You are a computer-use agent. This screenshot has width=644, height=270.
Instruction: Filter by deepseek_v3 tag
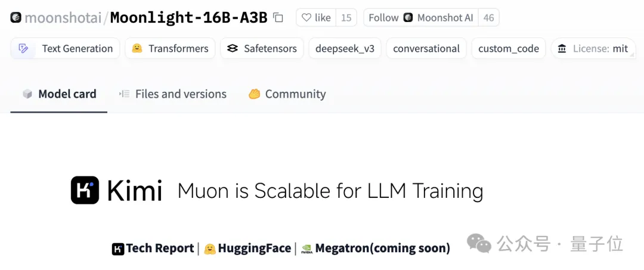coord(345,48)
